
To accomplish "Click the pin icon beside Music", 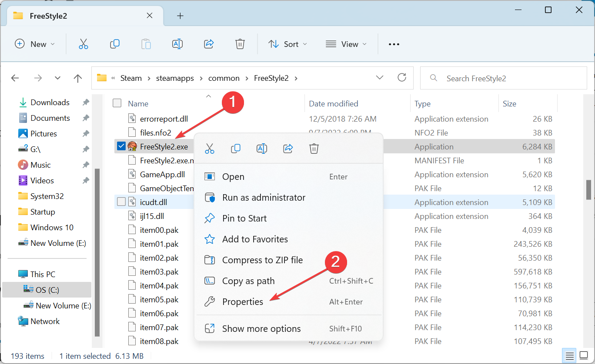I will pyautogui.click(x=86, y=165).
